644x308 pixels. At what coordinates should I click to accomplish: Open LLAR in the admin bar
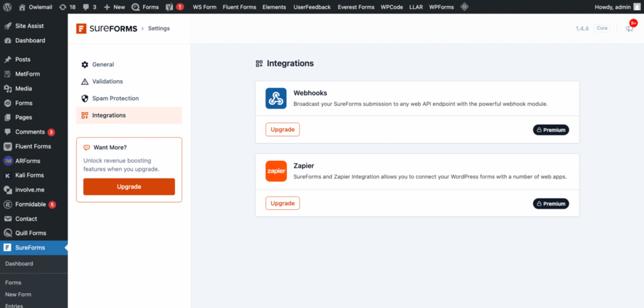(416, 7)
